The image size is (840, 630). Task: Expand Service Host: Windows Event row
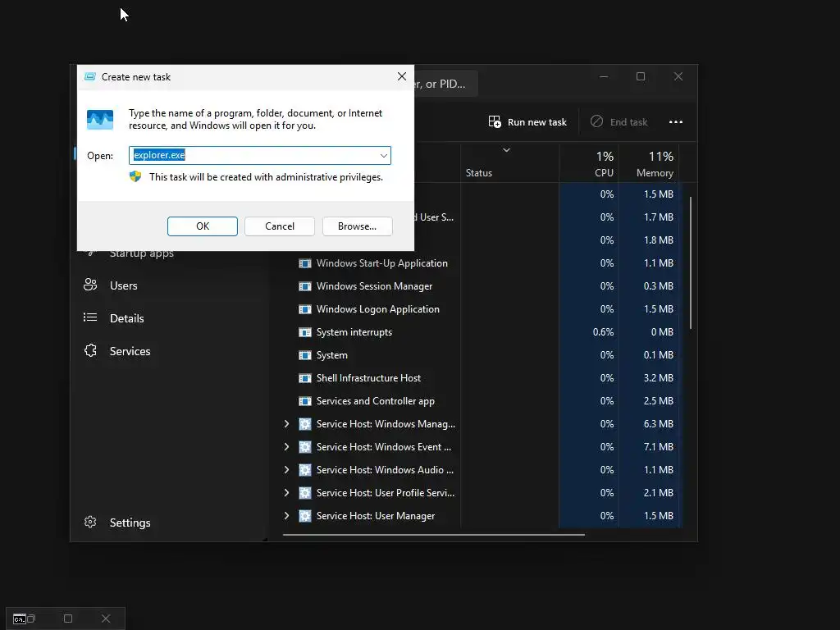286,447
